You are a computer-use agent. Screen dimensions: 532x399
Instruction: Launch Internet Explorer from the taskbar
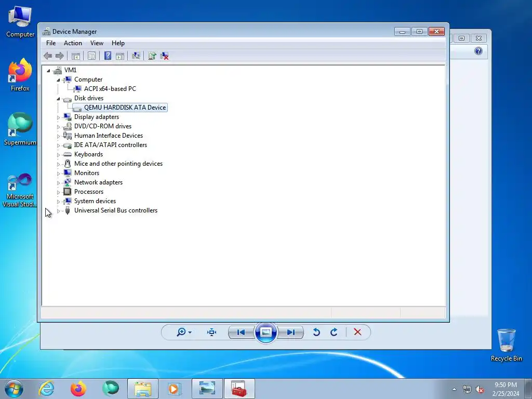46,389
